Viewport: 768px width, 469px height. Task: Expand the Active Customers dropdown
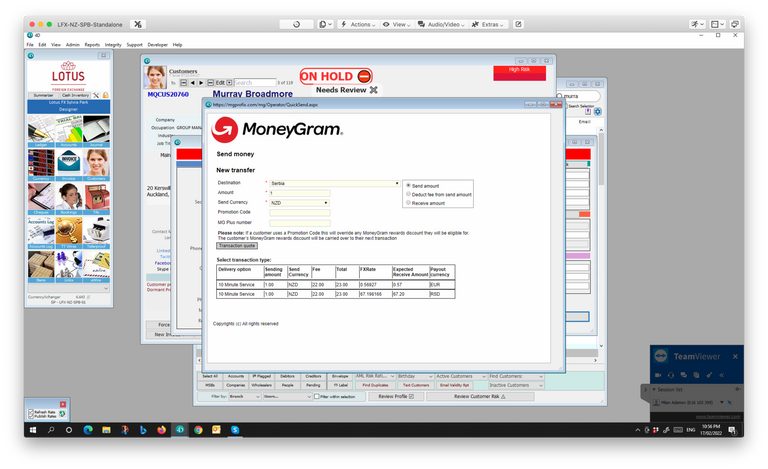tap(460, 376)
